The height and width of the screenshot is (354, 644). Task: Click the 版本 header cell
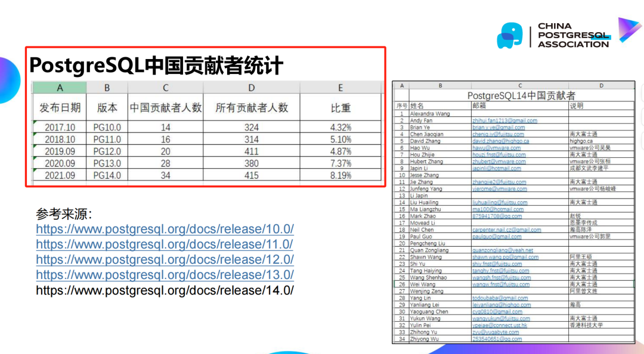(x=107, y=108)
